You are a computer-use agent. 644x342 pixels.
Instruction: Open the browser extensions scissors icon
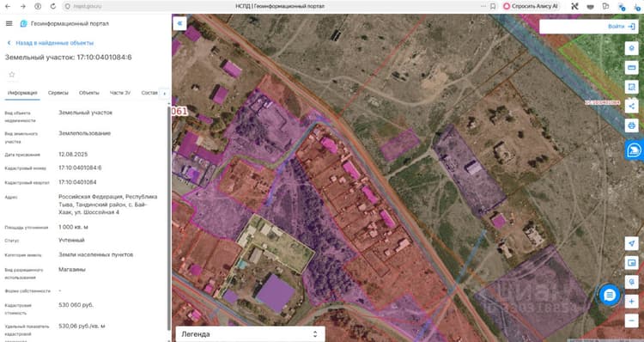coord(574,6)
